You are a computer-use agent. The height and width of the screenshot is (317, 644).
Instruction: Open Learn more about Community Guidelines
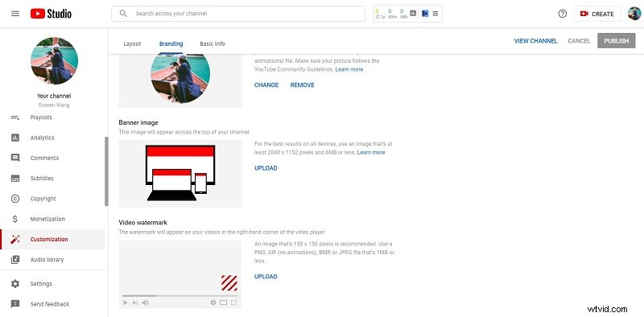pos(349,69)
